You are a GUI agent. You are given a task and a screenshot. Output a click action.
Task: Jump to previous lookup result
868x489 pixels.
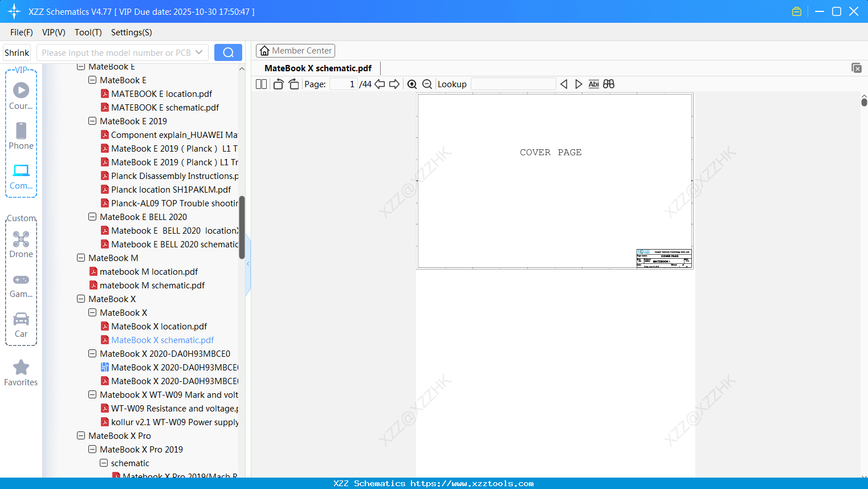click(564, 84)
